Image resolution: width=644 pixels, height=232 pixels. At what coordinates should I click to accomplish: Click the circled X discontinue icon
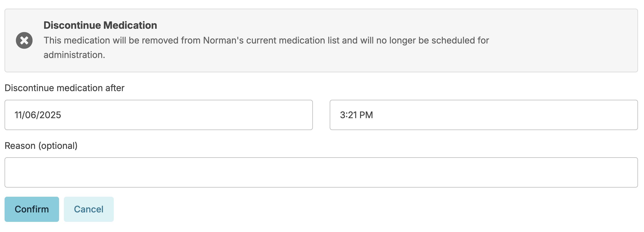[24, 40]
